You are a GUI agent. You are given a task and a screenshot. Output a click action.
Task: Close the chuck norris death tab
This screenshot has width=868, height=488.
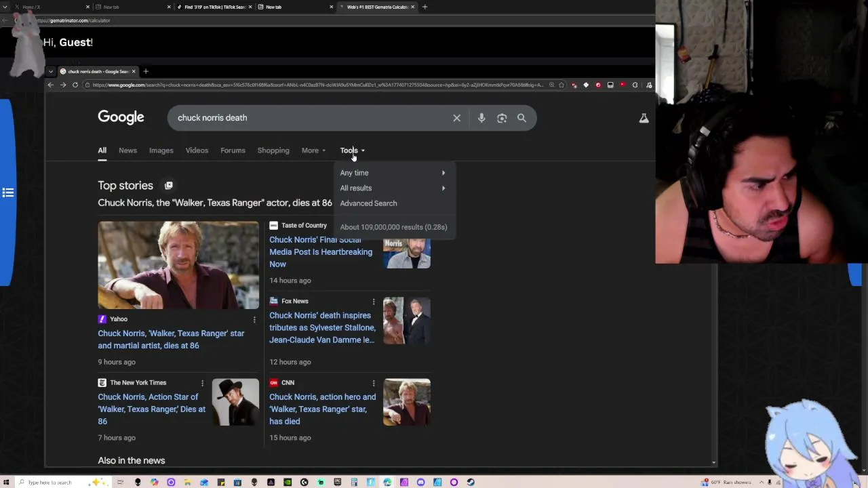134,71
